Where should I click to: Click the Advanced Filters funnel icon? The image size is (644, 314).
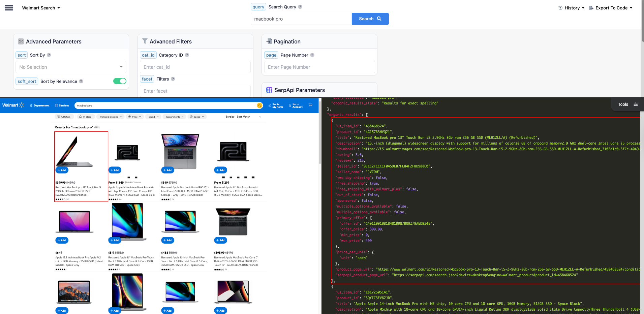click(x=145, y=41)
